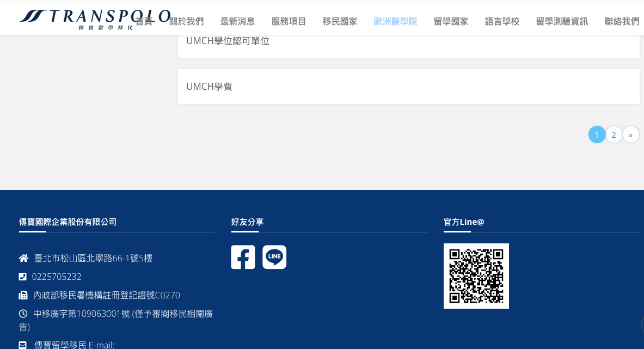Click the next page » arrow

pyautogui.click(x=630, y=134)
